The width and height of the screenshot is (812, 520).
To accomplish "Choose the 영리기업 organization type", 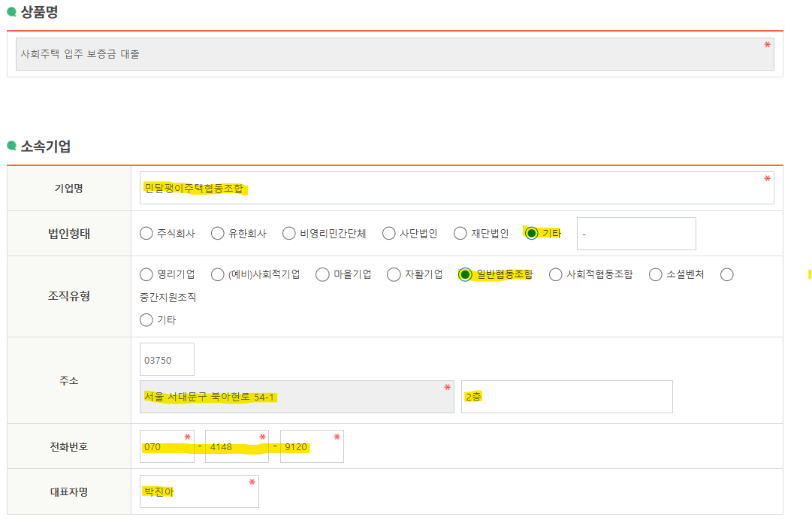I will pyautogui.click(x=146, y=274).
